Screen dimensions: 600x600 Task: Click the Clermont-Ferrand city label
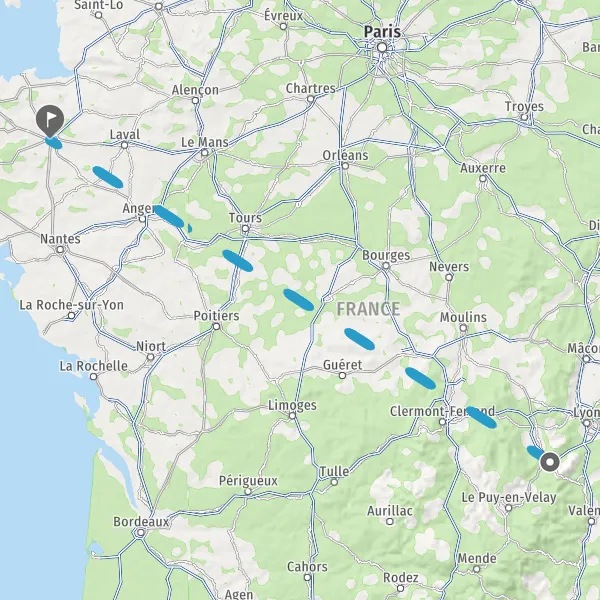[x=442, y=411]
